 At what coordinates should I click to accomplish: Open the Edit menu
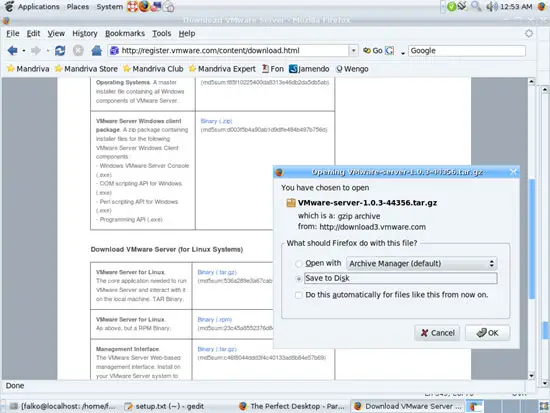pos(33,34)
